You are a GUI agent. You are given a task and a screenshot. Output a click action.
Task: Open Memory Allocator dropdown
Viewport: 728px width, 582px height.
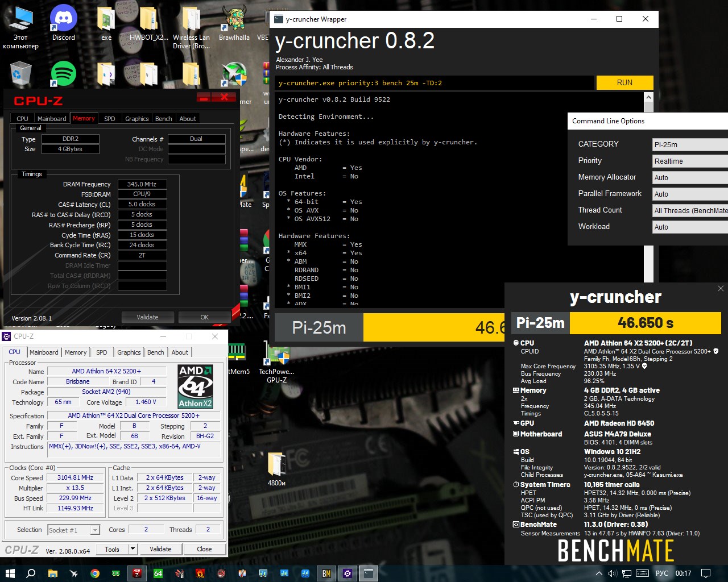690,177
